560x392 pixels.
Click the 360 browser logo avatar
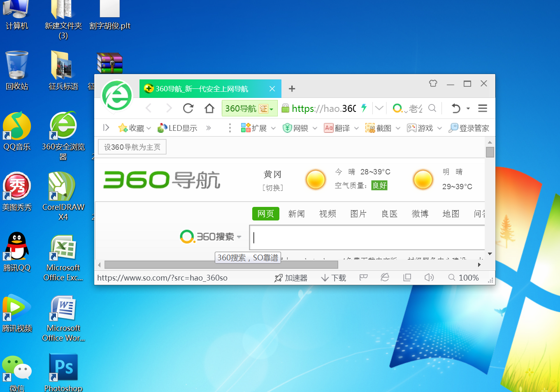117,96
